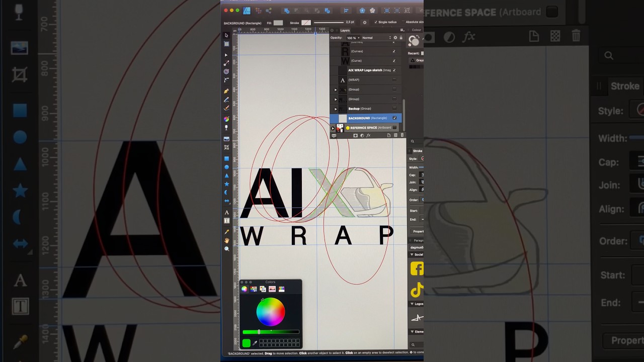Screen dimensions: 644x362
Task: Select the Colour Picker tool
Action: pos(226,232)
